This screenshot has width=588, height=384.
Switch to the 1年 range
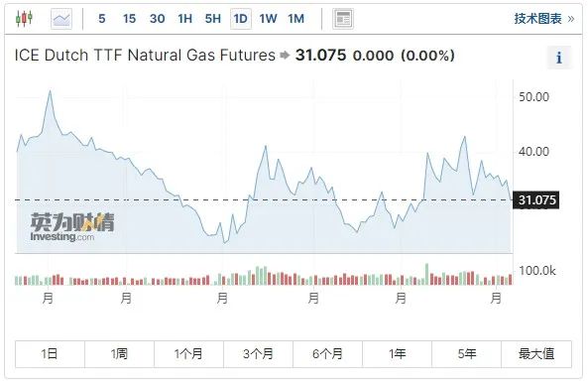tap(398, 354)
